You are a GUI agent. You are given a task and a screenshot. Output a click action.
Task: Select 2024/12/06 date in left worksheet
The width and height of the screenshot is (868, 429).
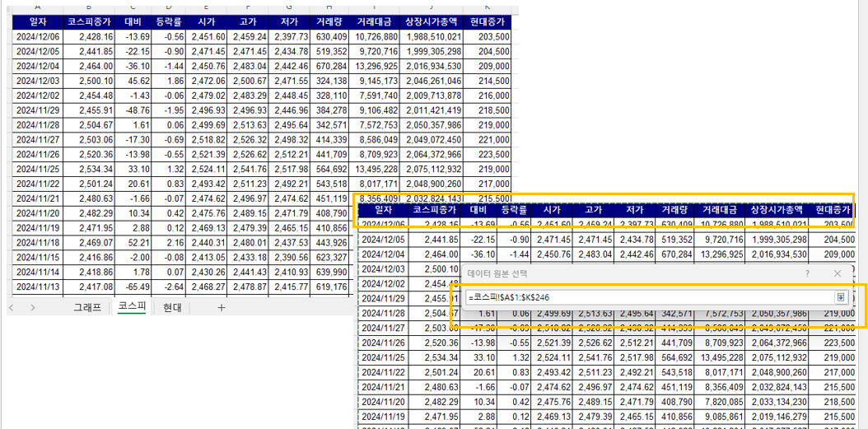point(38,36)
